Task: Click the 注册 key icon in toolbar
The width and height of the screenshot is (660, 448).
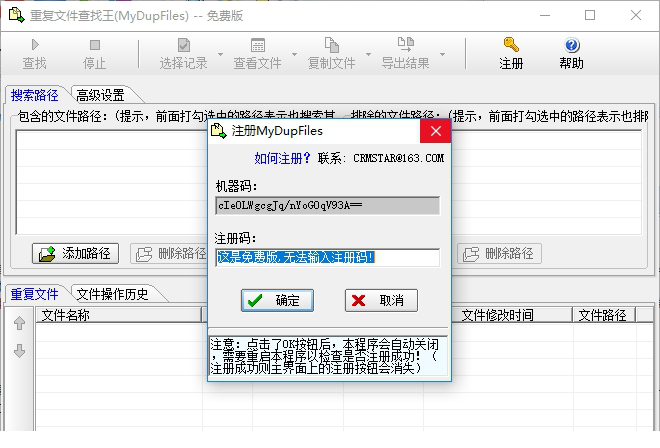Action: [x=511, y=44]
